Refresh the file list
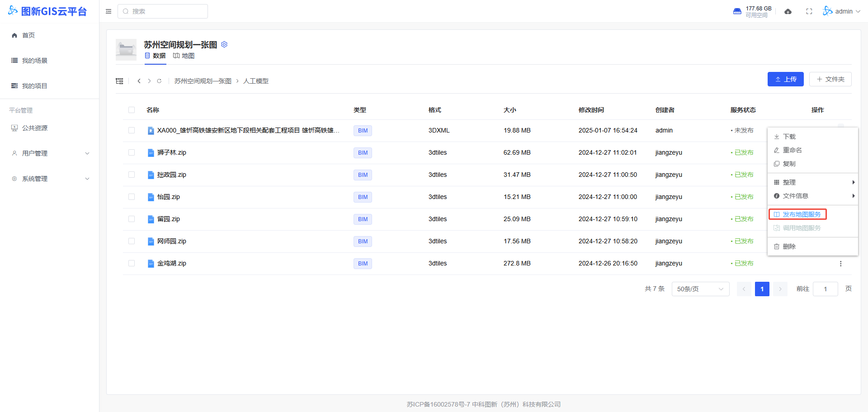 (x=159, y=81)
